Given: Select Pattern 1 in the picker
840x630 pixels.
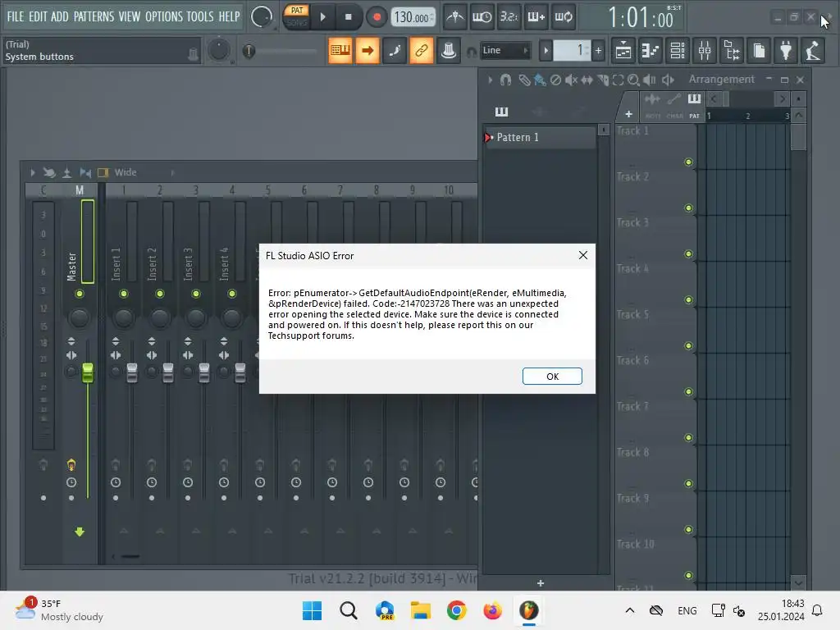Looking at the screenshot, I should click(540, 137).
